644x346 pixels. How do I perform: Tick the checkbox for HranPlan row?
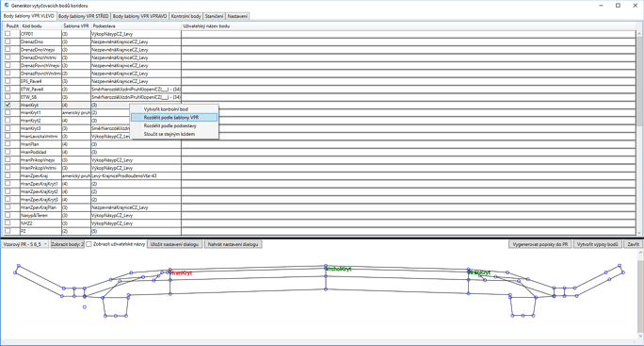[x=8, y=144]
